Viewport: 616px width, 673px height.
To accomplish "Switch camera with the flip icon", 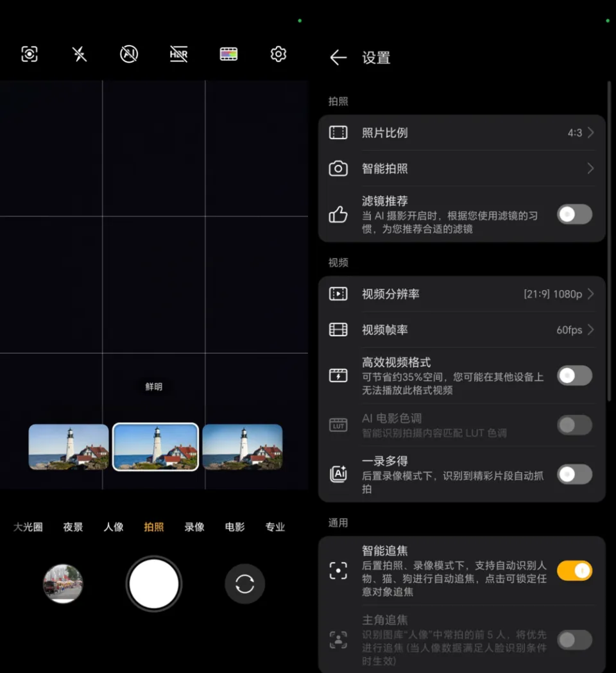I will (x=244, y=584).
